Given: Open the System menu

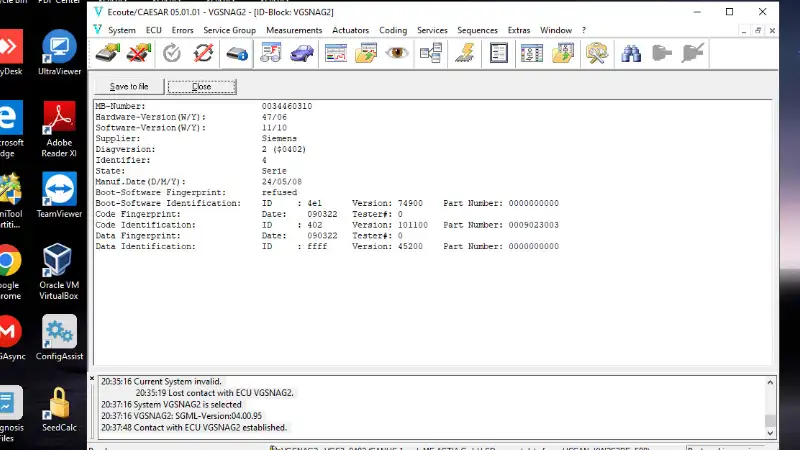Looking at the screenshot, I should [x=122, y=31].
